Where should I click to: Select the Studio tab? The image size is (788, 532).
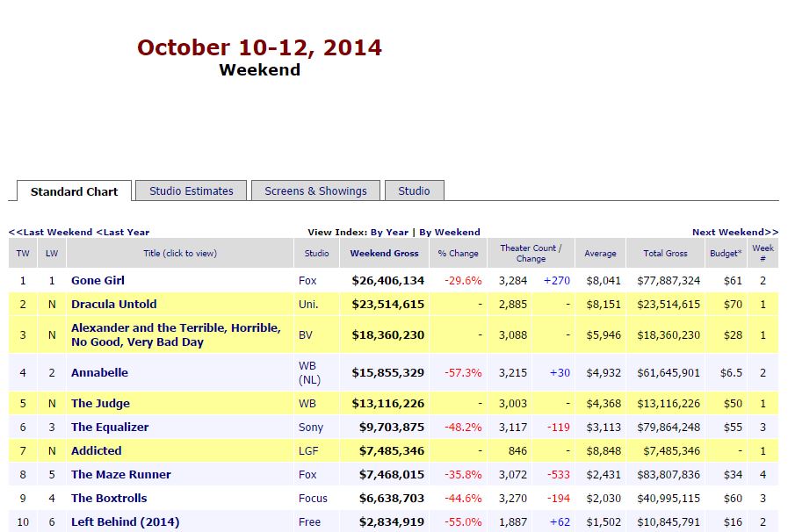coord(414,191)
